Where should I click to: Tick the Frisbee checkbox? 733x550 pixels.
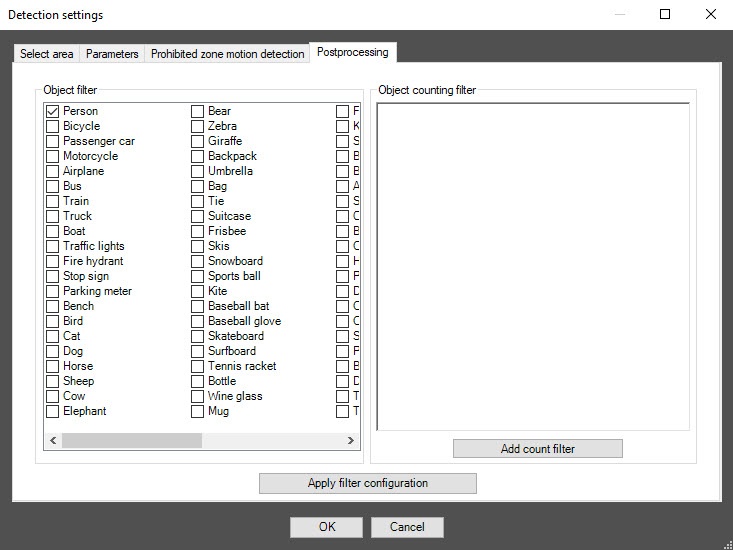click(x=197, y=231)
